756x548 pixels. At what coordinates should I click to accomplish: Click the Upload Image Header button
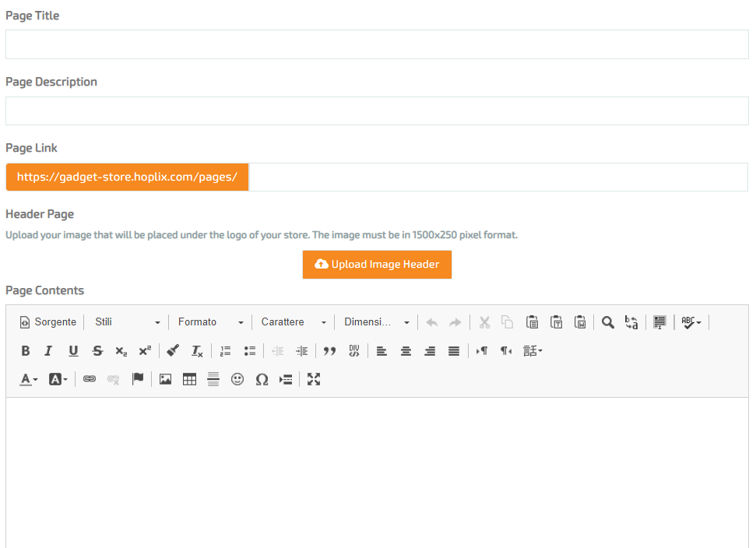(377, 265)
